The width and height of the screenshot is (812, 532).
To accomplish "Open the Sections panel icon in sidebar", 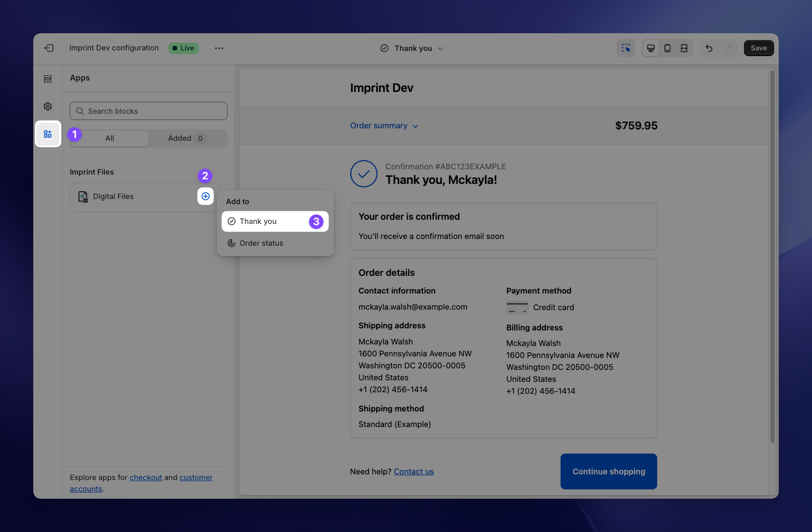I will (x=48, y=78).
